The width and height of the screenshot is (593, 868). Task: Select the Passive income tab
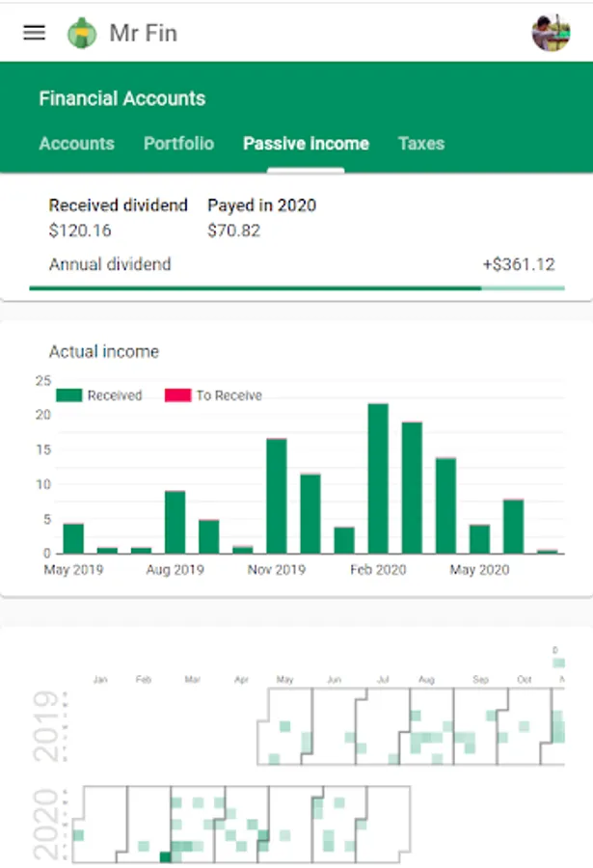[306, 144]
